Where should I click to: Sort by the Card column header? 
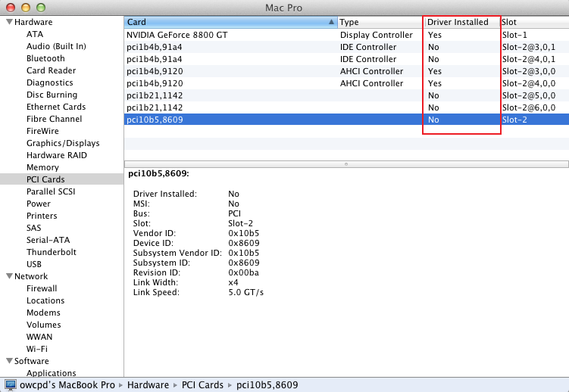pyautogui.click(x=227, y=23)
